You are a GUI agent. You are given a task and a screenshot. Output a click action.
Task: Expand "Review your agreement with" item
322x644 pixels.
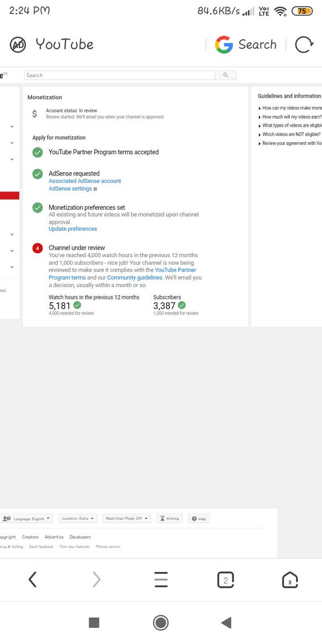click(290, 143)
